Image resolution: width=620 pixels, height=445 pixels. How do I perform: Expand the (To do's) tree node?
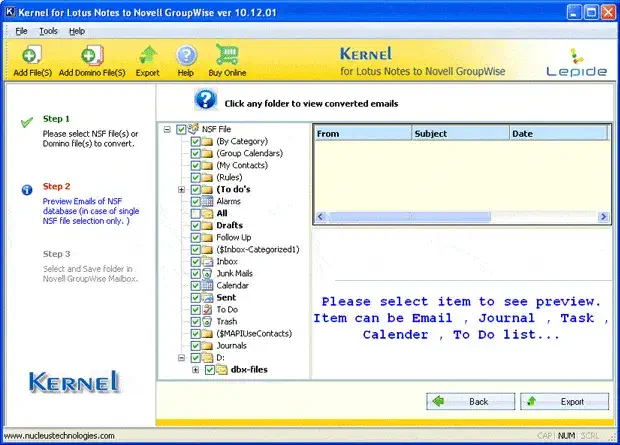click(x=181, y=190)
